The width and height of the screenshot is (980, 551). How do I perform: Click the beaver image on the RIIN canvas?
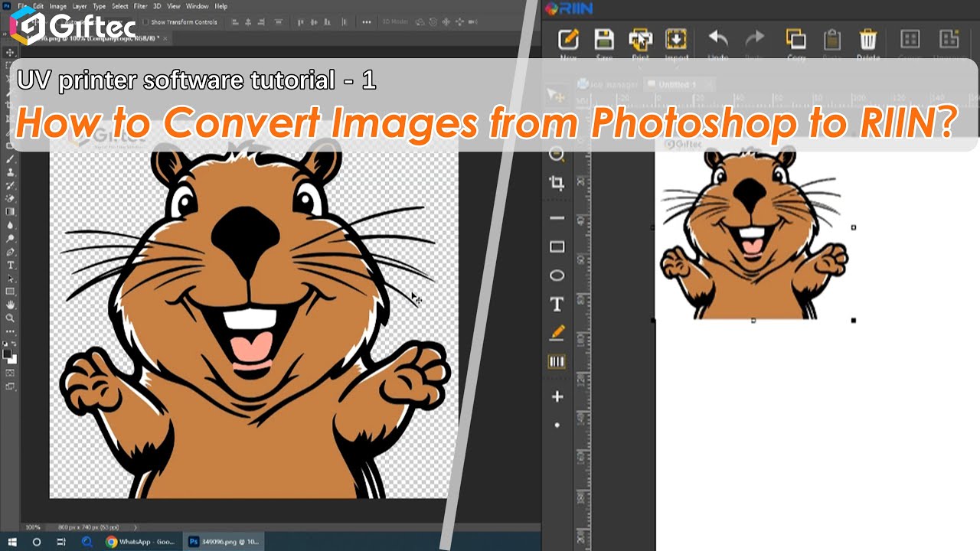(x=754, y=233)
